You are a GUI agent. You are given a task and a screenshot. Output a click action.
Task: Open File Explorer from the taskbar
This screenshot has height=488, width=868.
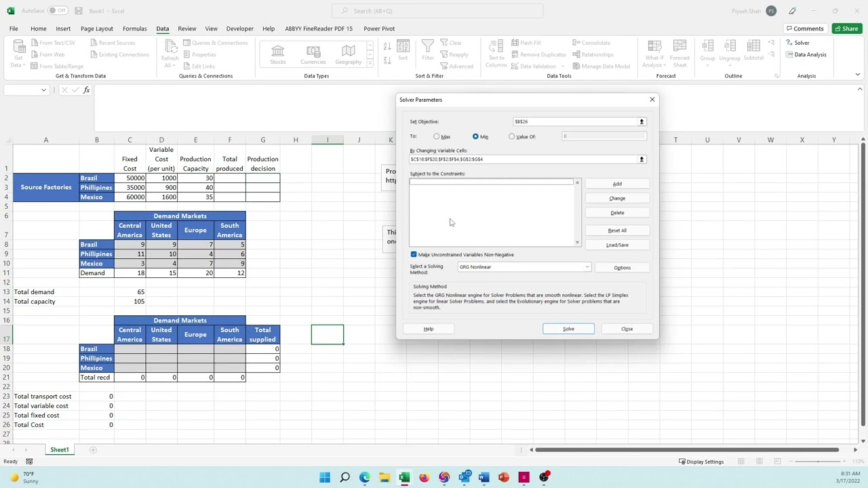point(384,477)
